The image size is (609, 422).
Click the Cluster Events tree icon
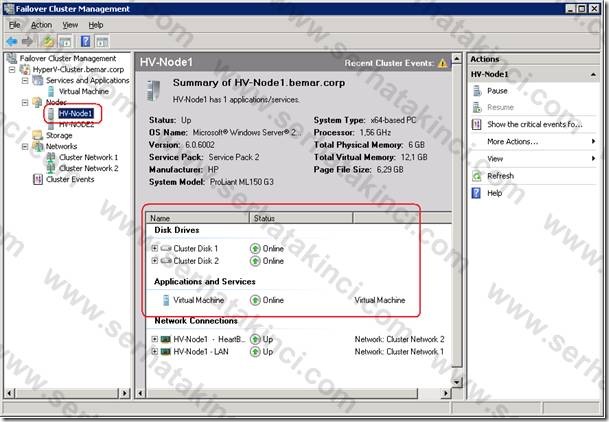[38, 179]
